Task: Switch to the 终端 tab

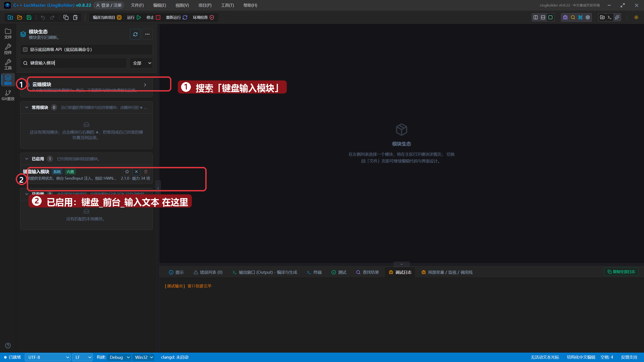Action: [314, 273]
